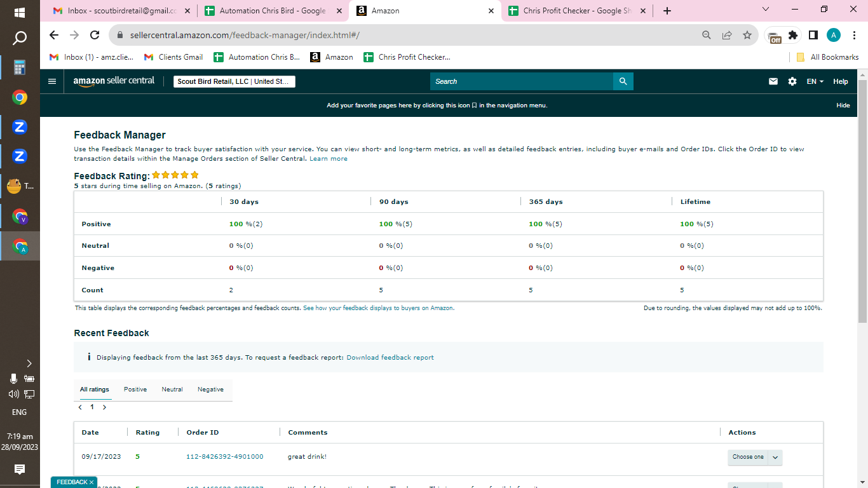Open the Chrome tab search chevron
The image size is (868, 488).
(766, 10)
